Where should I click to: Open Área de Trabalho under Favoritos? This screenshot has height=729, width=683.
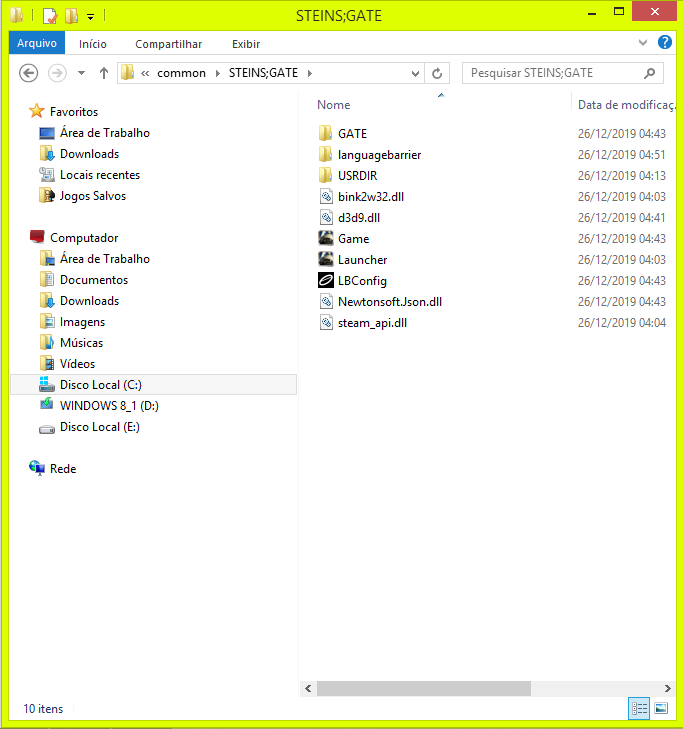point(105,133)
